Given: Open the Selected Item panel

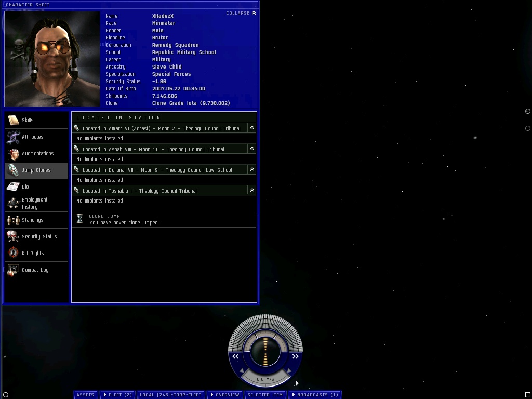Looking at the screenshot, I should coord(265,395).
